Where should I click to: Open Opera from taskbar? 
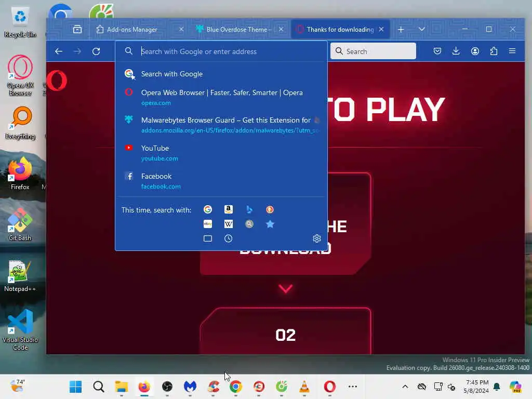coord(329,387)
